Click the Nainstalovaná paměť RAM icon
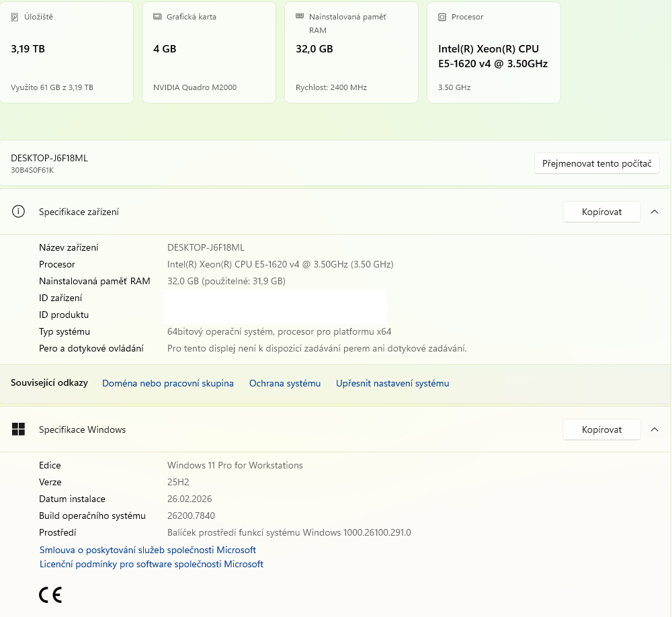 (x=300, y=16)
